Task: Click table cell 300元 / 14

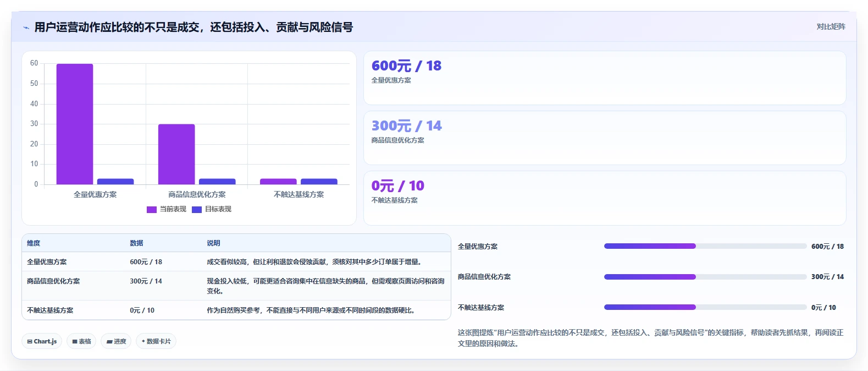Action: coord(146,281)
